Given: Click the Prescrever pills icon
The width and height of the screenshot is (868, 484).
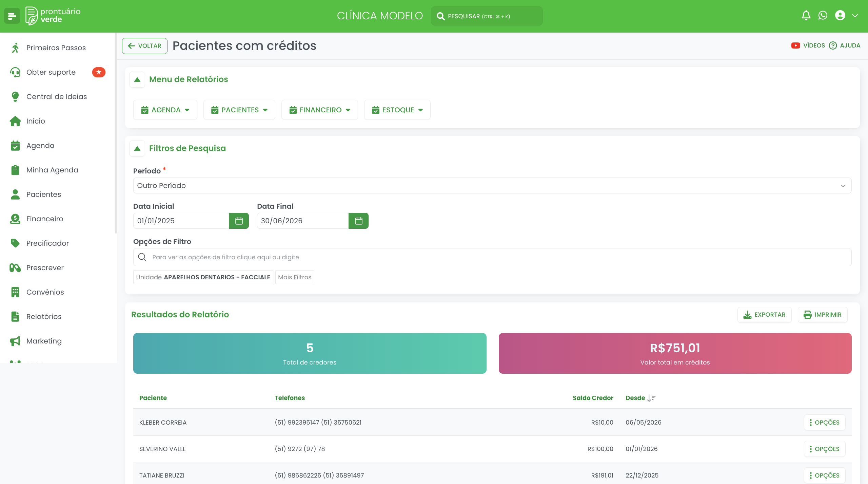Looking at the screenshot, I should point(15,268).
